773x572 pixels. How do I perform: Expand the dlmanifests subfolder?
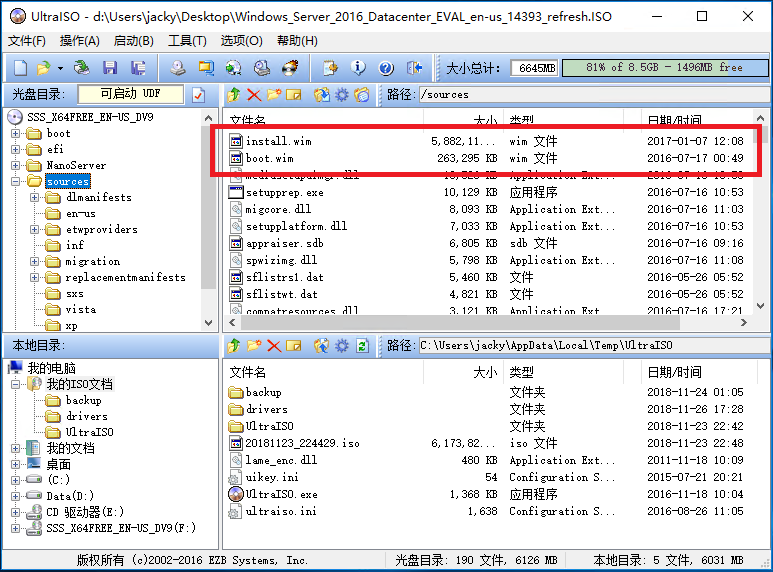35,198
